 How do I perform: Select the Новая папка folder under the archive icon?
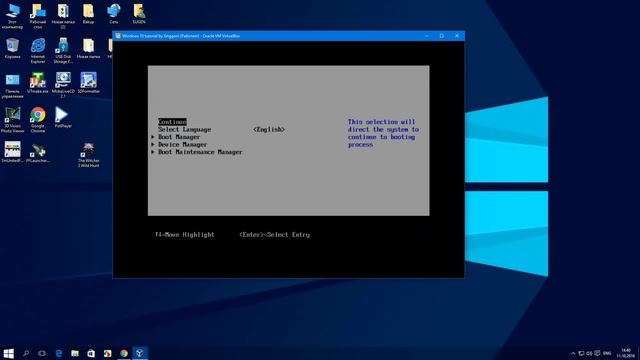click(88, 48)
